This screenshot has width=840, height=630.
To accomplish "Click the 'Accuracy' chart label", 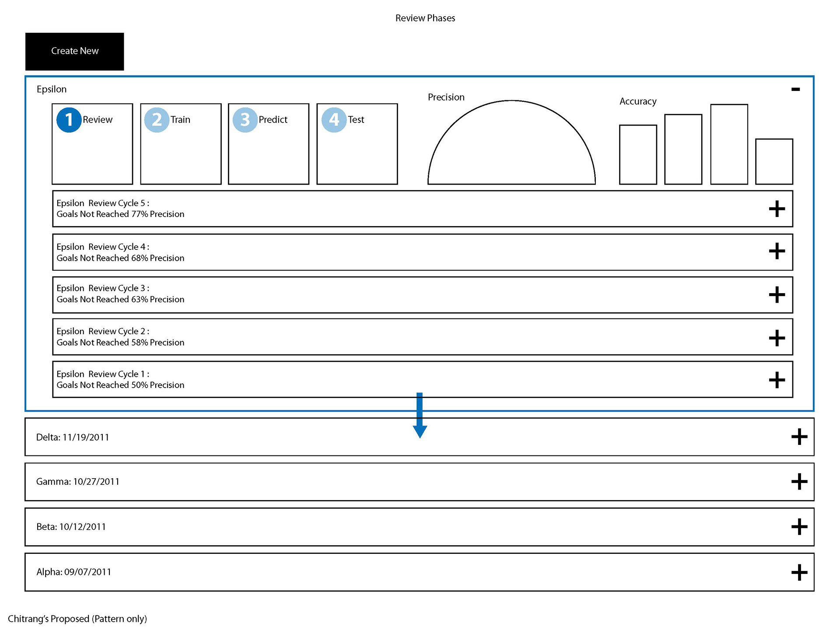I will coord(638,101).
